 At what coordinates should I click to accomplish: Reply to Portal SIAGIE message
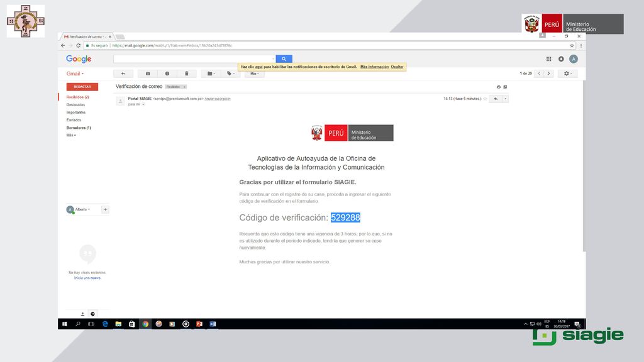(x=496, y=99)
